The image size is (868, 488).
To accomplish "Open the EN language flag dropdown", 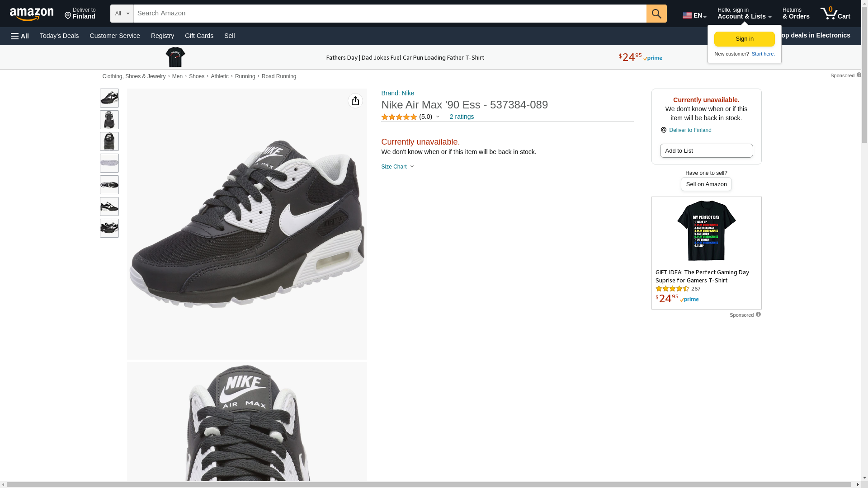I will pyautogui.click(x=694, y=15).
